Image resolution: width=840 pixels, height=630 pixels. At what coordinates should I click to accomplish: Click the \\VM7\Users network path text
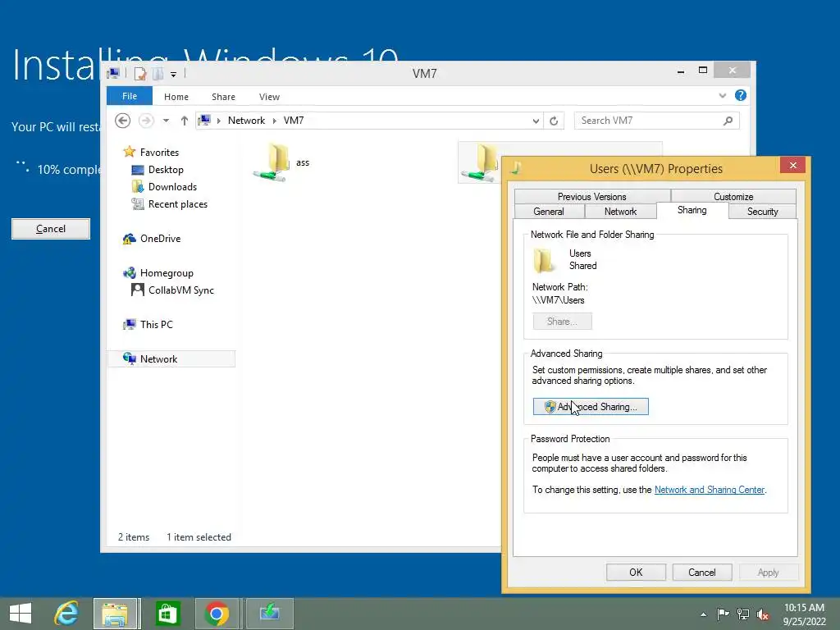[x=558, y=300]
